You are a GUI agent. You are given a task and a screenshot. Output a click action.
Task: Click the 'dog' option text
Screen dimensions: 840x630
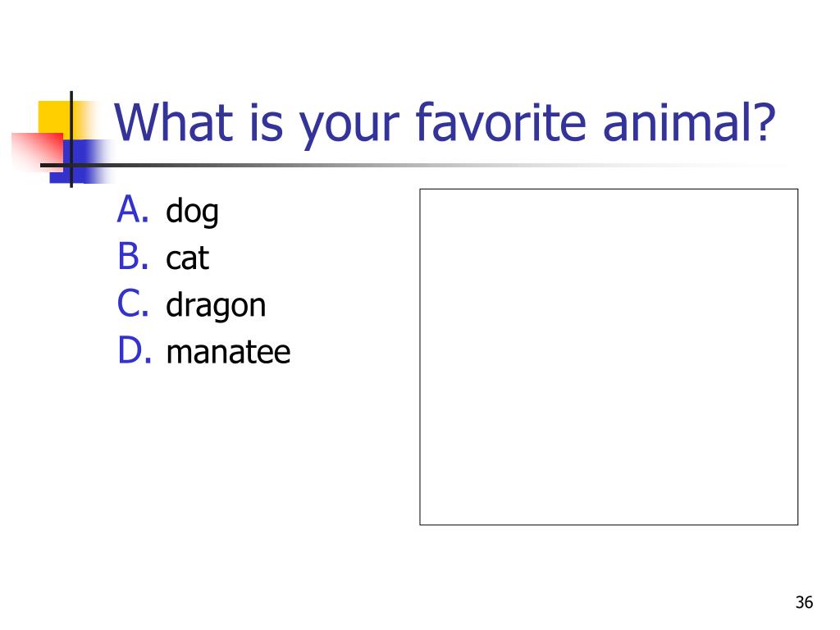[x=192, y=212]
